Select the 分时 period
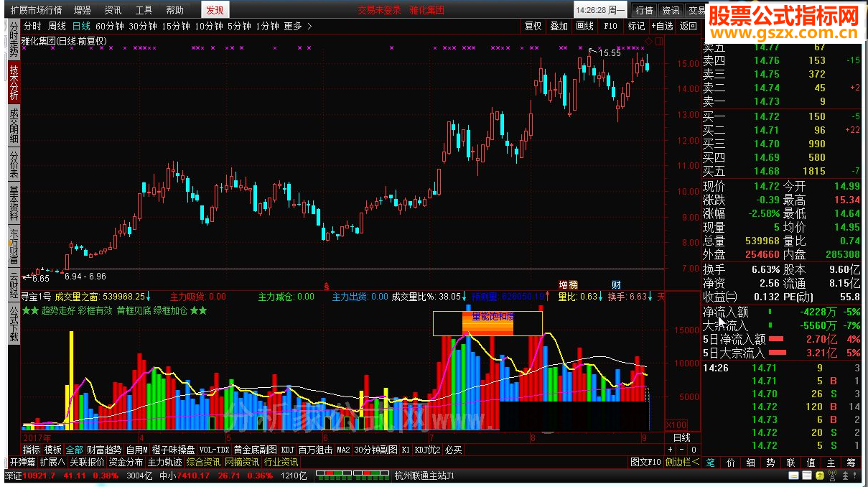This screenshot has height=487, width=868. 33,27
